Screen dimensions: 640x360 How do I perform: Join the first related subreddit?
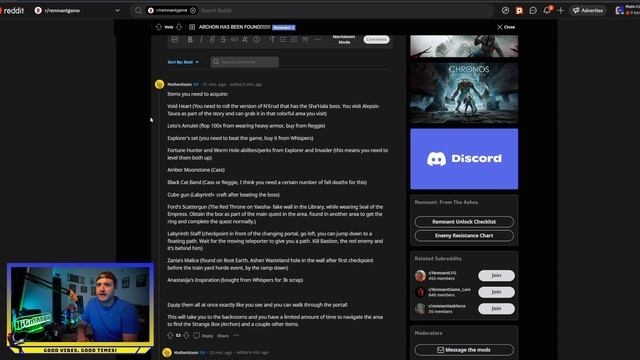click(x=496, y=276)
